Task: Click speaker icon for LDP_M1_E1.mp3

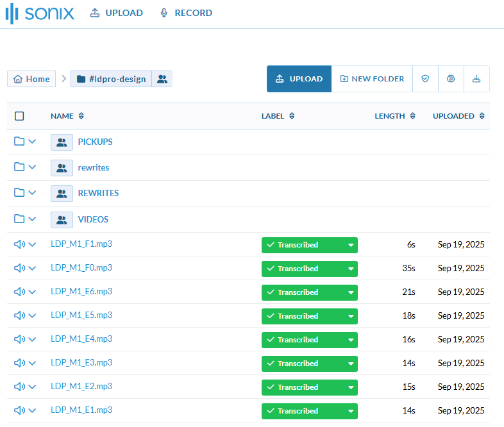Action: (x=19, y=410)
